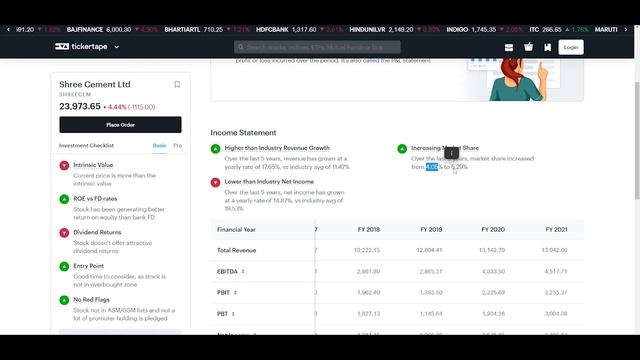Focus the stock search box
640x360 pixels.
pos(317,47)
